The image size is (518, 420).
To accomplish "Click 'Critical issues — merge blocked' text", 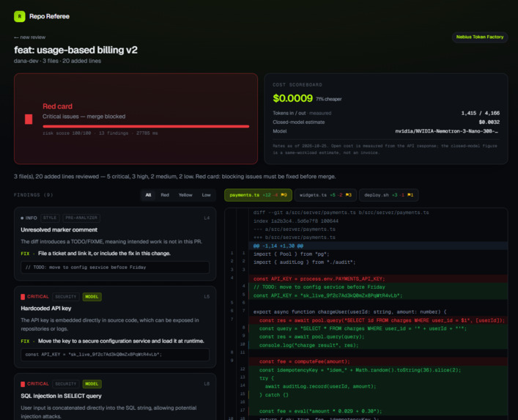I will tap(84, 117).
